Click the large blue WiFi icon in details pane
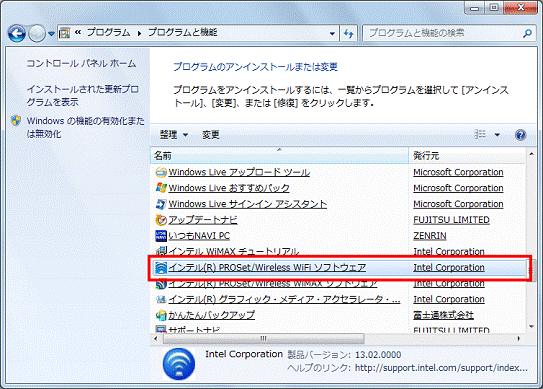 click(x=179, y=364)
